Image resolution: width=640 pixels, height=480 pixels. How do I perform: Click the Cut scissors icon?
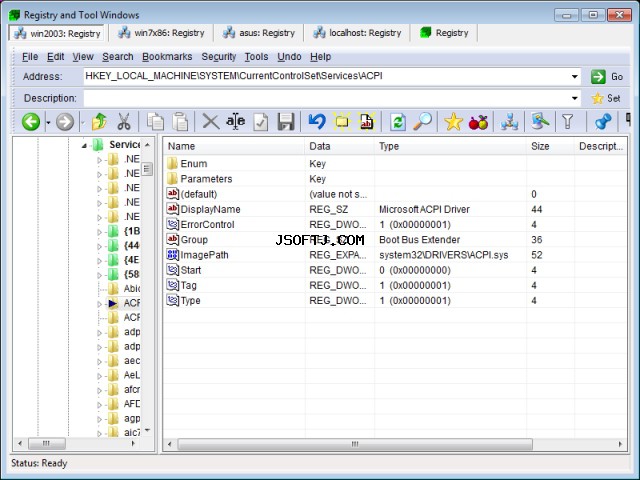[124, 122]
